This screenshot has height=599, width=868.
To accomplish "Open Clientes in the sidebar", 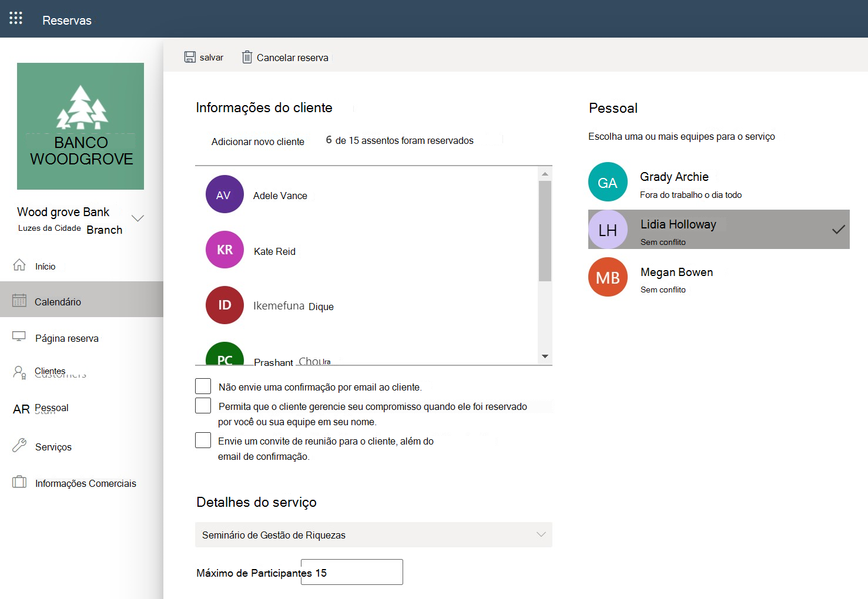I will click(50, 371).
